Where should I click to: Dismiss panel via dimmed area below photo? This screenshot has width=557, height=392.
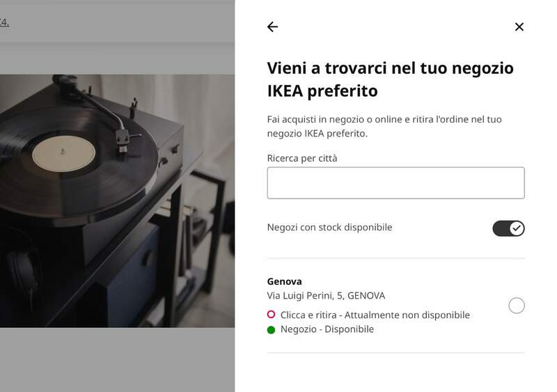[x=117, y=360]
